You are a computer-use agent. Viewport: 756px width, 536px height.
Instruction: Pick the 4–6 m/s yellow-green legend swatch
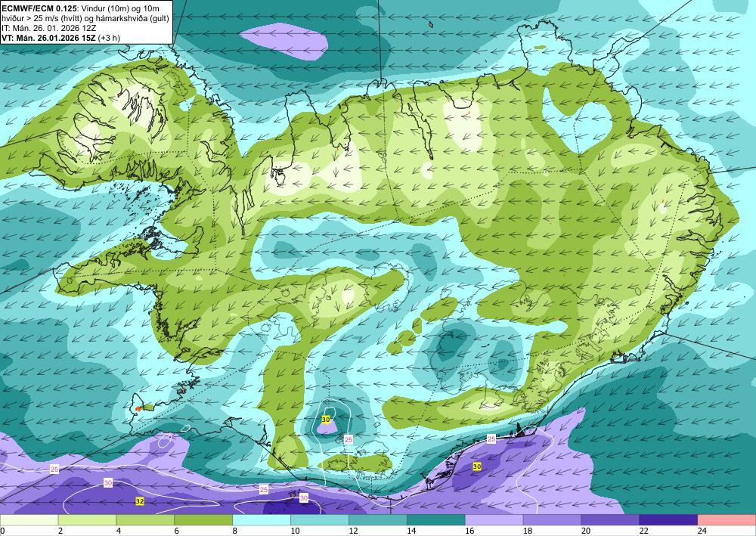[x=145, y=519]
